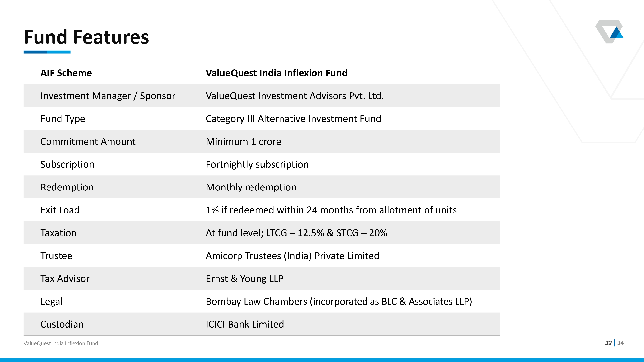Image resolution: width=644 pixels, height=362 pixels.
Task: Click ValueQuest Investment Advisors Pvt. Ltd. text
Action: pyautogui.click(x=295, y=96)
